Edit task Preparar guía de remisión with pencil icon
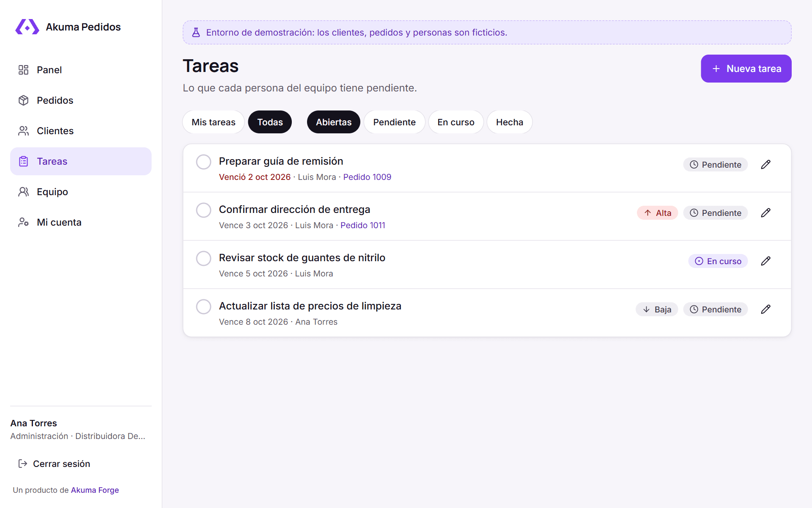This screenshot has width=812, height=508. point(765,165)
